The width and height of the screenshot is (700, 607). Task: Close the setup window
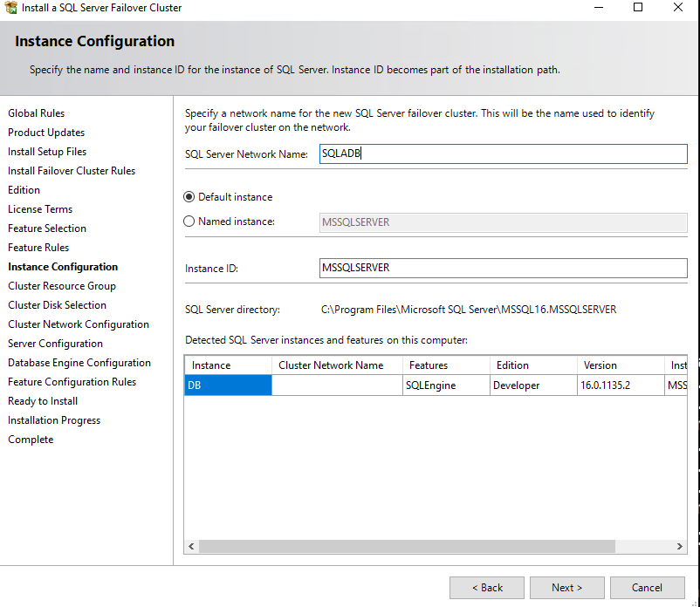click(678, 8)
